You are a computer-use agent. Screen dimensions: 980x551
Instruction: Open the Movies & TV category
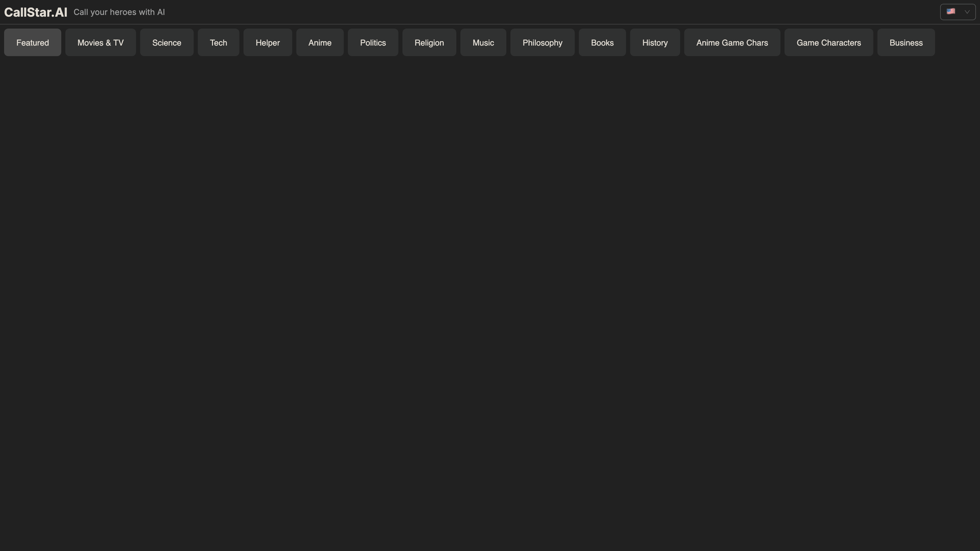[100, 43]
